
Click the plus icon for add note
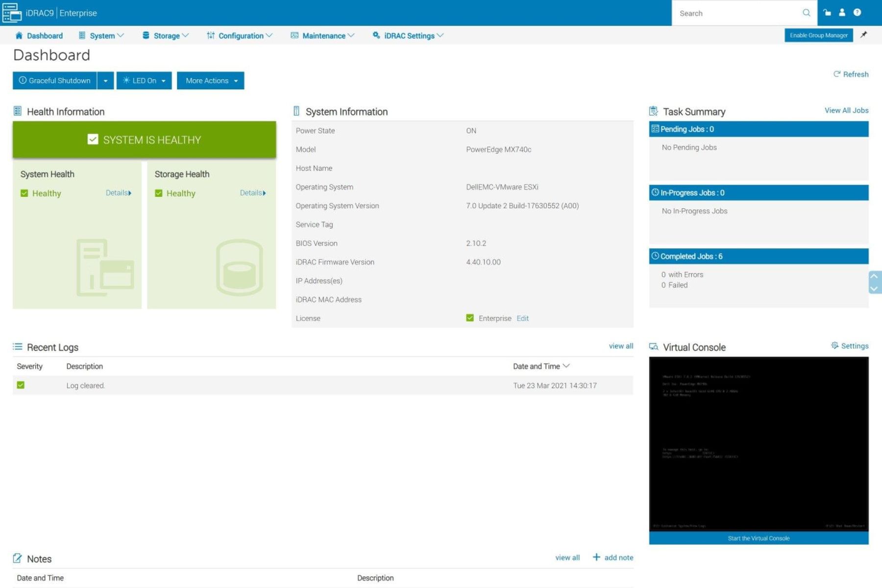click(596, 557)
